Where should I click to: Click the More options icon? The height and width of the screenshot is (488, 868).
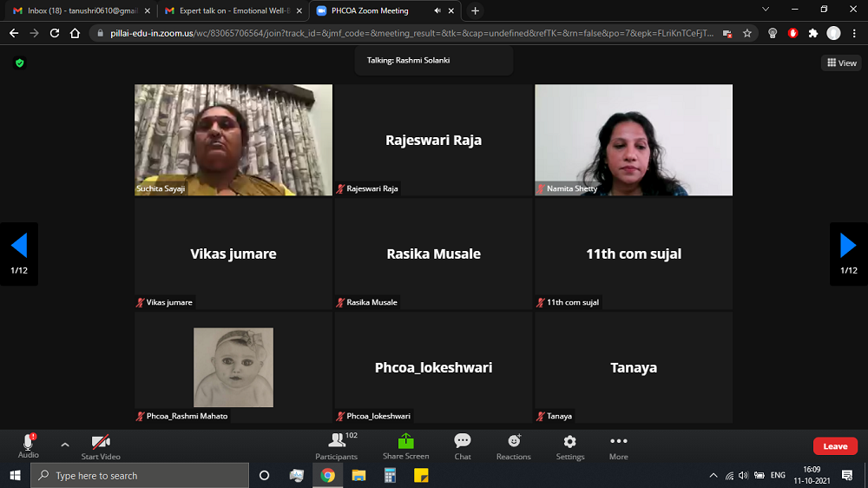click(618, 446)
